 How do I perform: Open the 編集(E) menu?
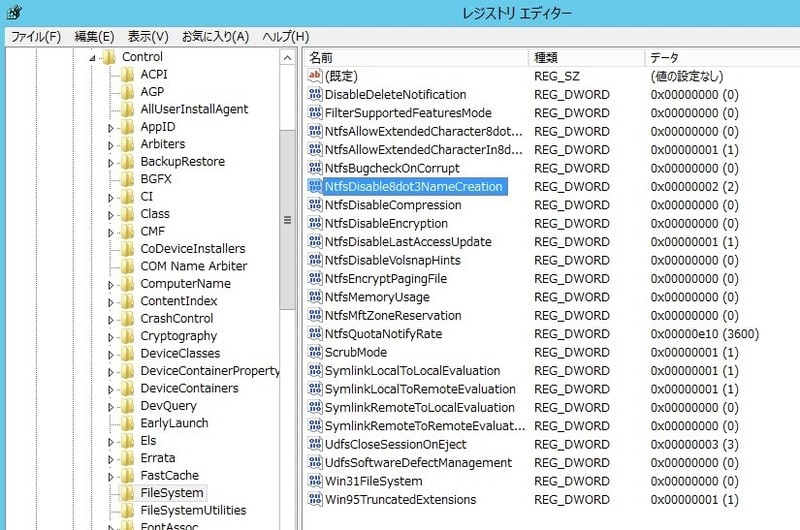(94, 37)
